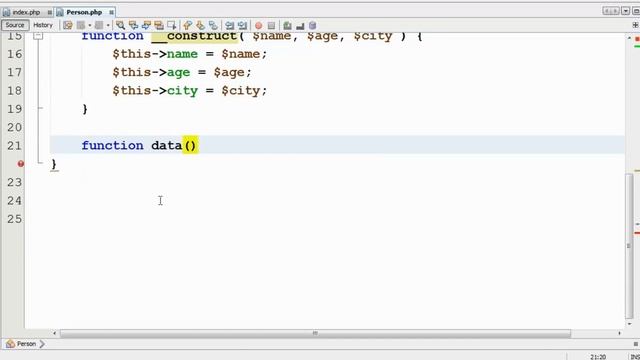Click closing brace on line 19
The height and width of the screenshot is (360, 640).
(x=85, y=109)
